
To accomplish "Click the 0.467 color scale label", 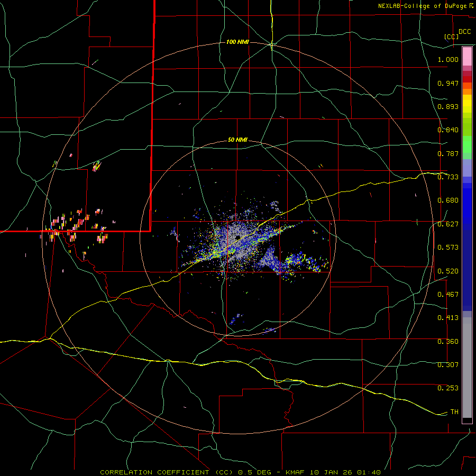I will click(448, 295).
